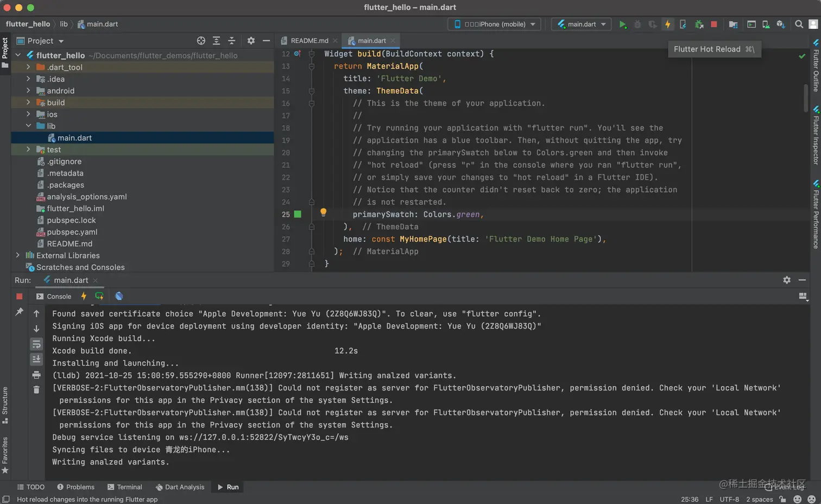Click the print icon in console sidebar
Image resolution: width=821 pixels, height=504 pixels.
pos(36,375)
